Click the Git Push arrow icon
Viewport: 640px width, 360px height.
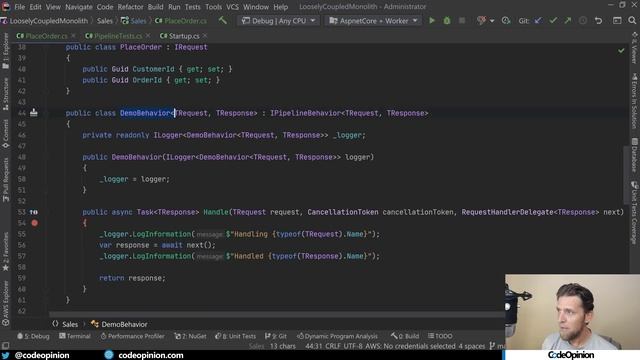click(568, 20)
